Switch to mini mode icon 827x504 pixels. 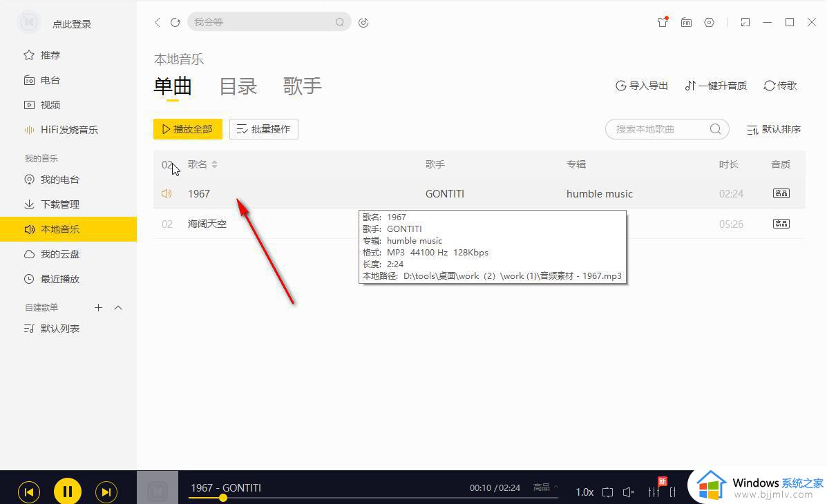pyautogui.click(x=745, y=22)
